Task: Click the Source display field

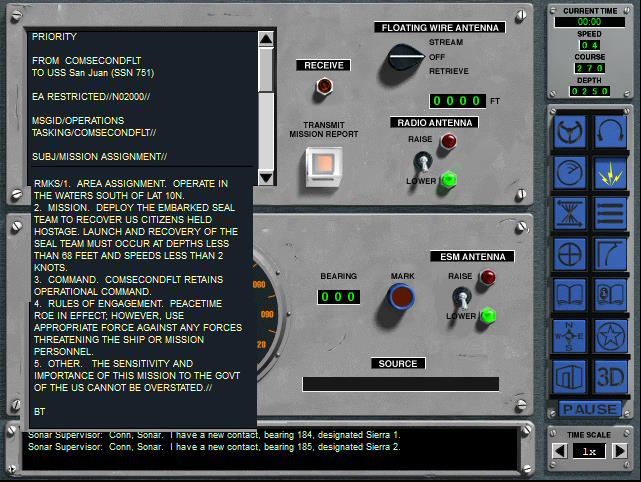Action: [x=400, y=383]
